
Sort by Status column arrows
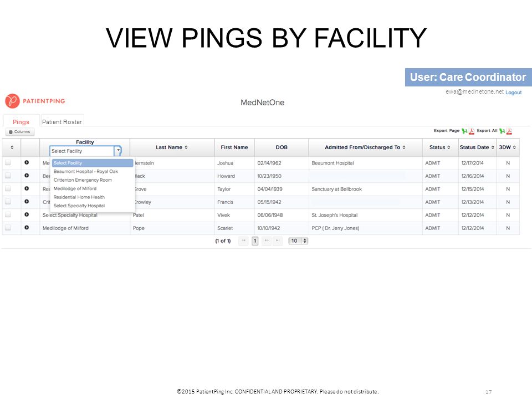(448, 147)
